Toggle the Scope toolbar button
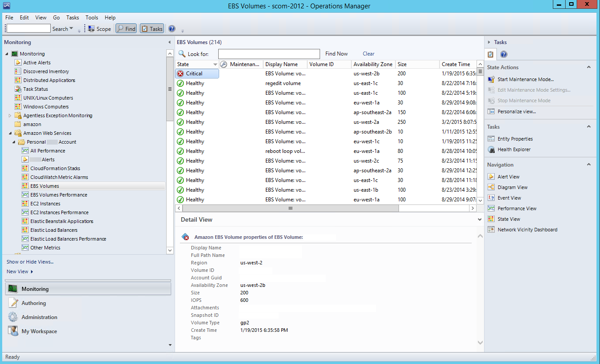 (x=99, y=29)
